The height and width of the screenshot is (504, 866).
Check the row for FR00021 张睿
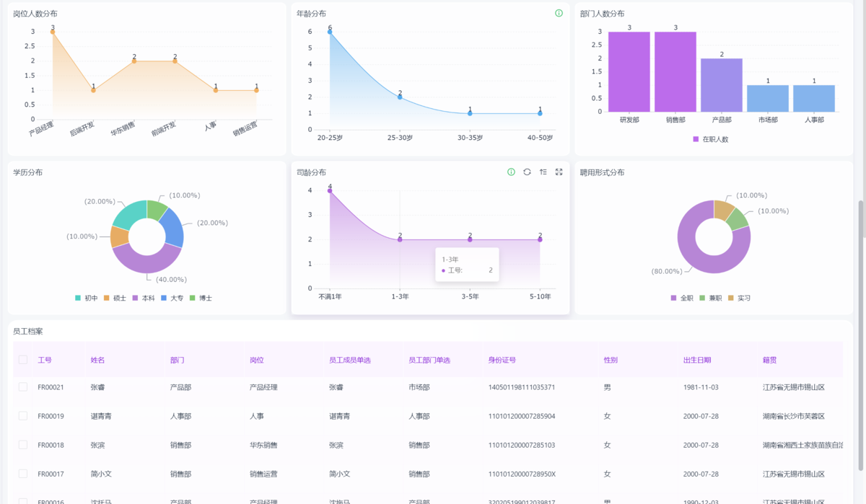click(x=23, y=387)
